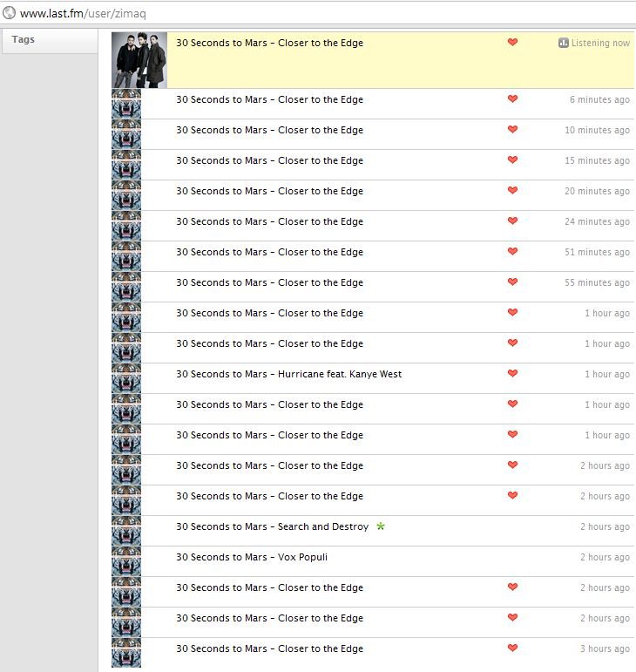Click the 15 minutes ago timestamp
This screenshot has width=636, height=672.
[597, 160]
